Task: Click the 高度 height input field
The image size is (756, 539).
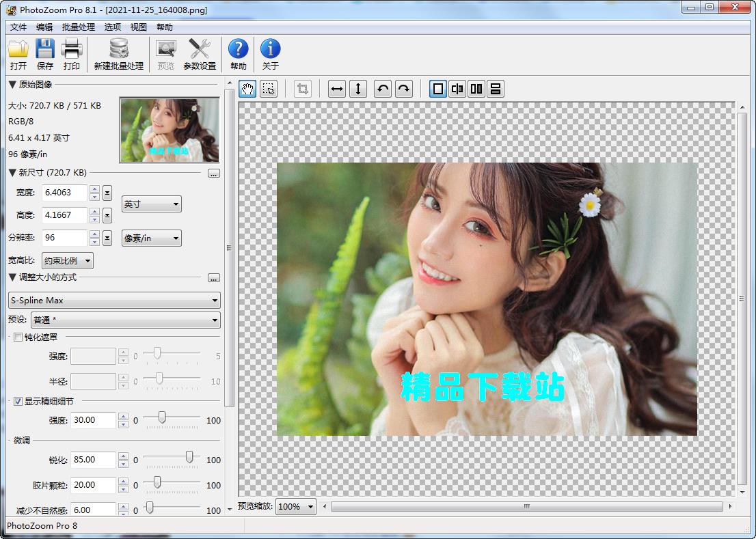Action: click(65, 215)
